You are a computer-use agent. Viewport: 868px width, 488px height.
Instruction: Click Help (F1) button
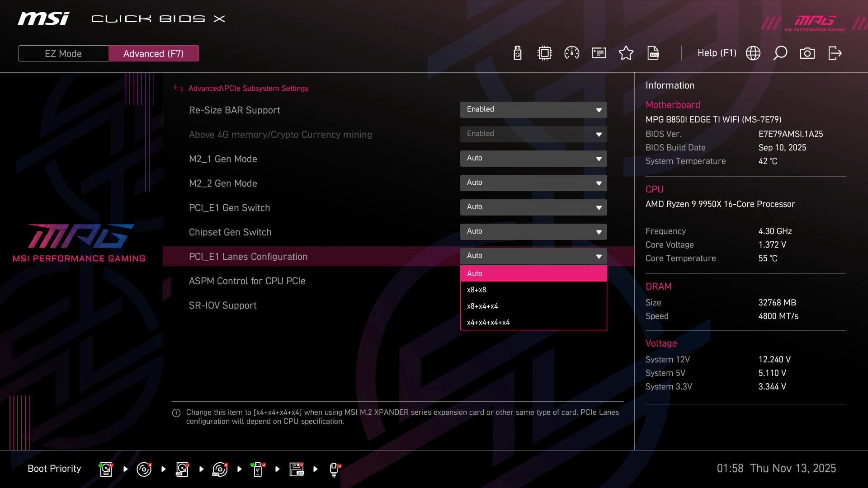pyautogui.click(x=717, y=53)
